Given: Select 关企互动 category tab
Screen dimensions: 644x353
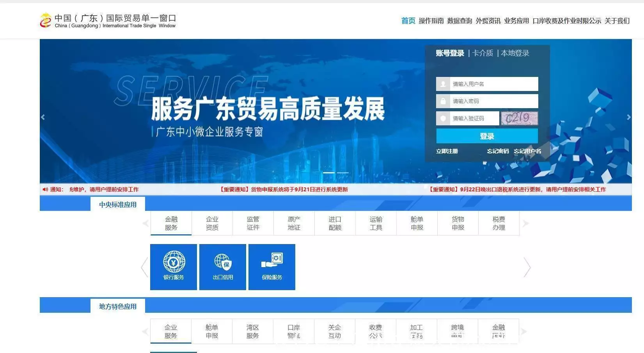Looking at the screenshot, I should (x=335, y=332).
